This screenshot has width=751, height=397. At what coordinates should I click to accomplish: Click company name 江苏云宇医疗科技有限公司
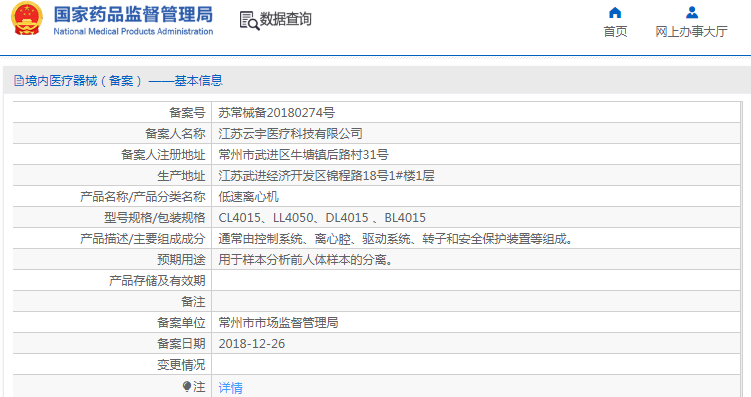[290, 134]
